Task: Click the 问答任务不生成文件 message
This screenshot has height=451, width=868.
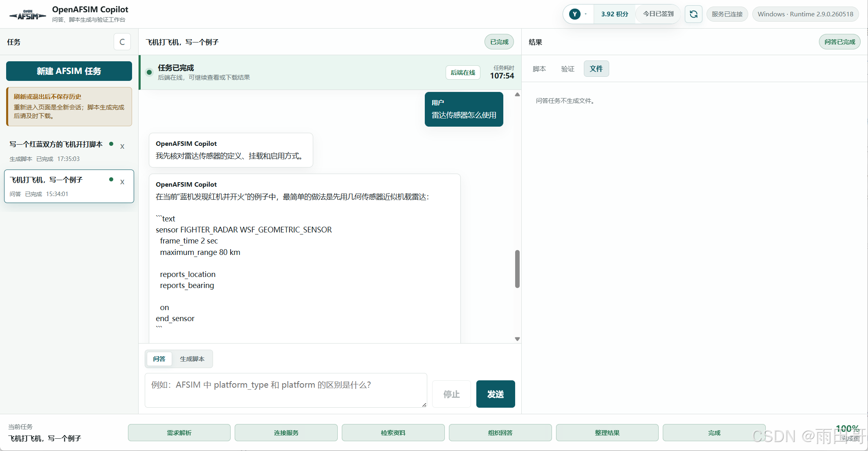Action: (566, 101)
